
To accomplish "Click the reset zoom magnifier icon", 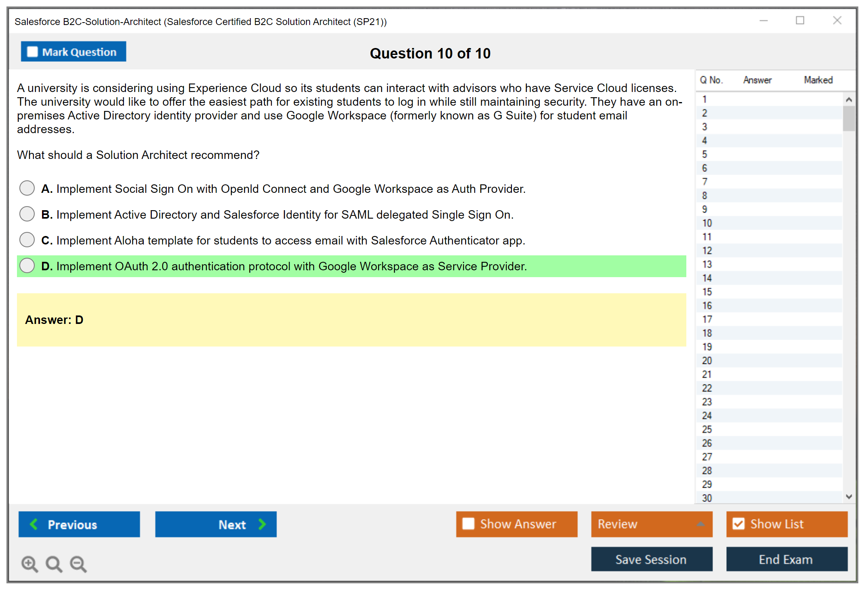I will pos(54,564).
